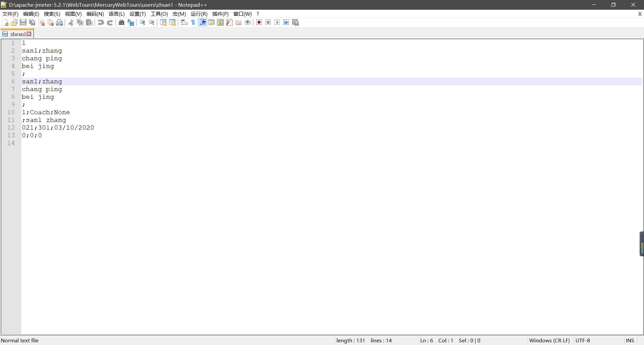
Task: Restore down the Notepad++ window
Action: [613, 5]
